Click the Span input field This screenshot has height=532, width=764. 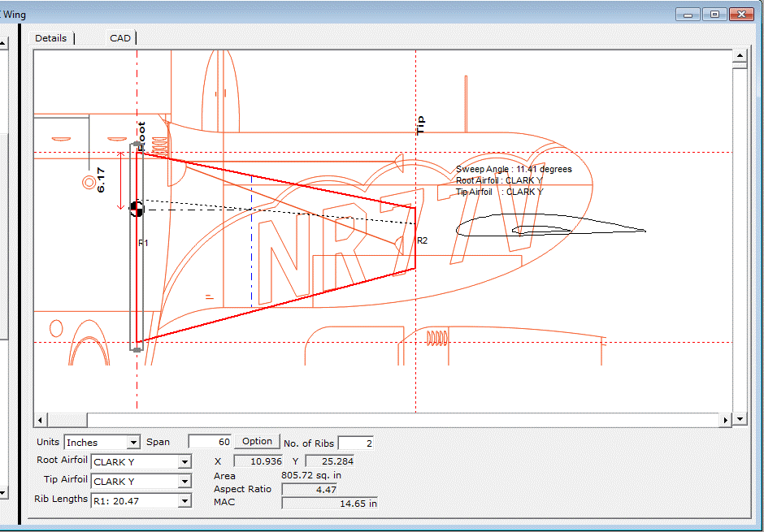coord(210,441)
